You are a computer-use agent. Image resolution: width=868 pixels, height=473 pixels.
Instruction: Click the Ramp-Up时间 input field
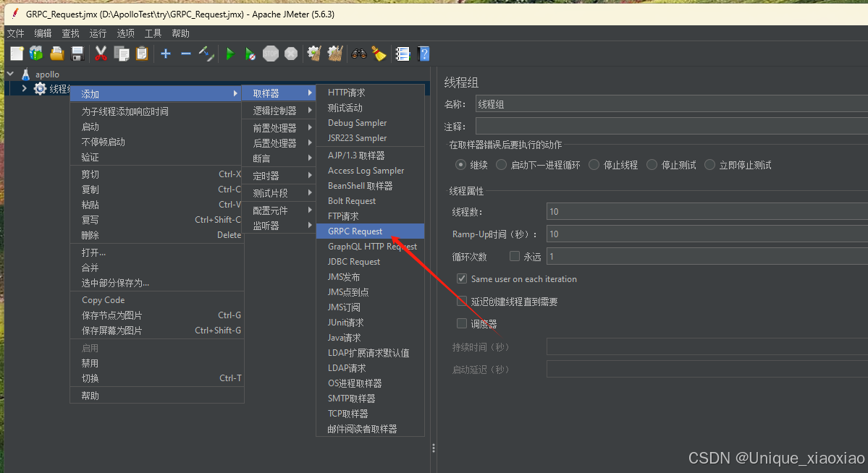coord(707,234)
